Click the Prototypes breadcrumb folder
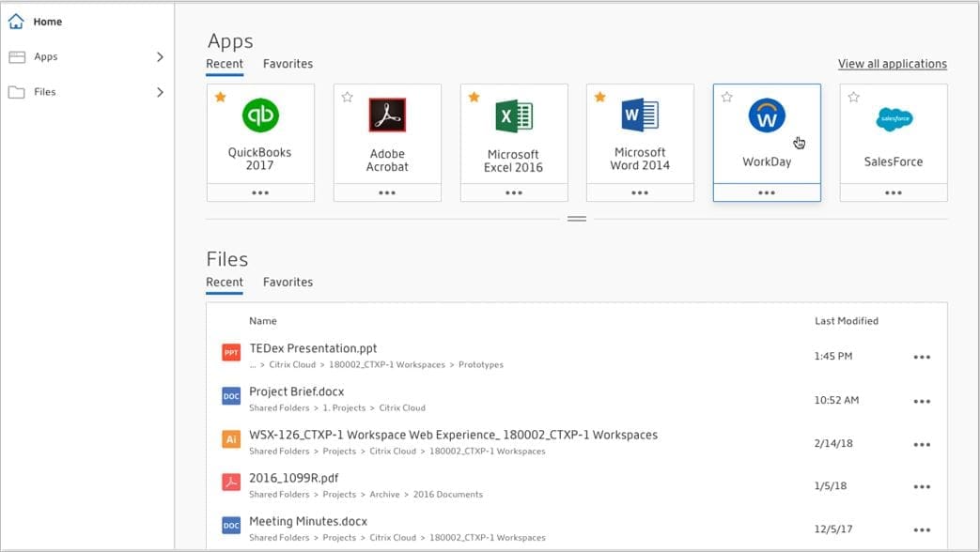This screenshot has width=980, height=552. 481,364
